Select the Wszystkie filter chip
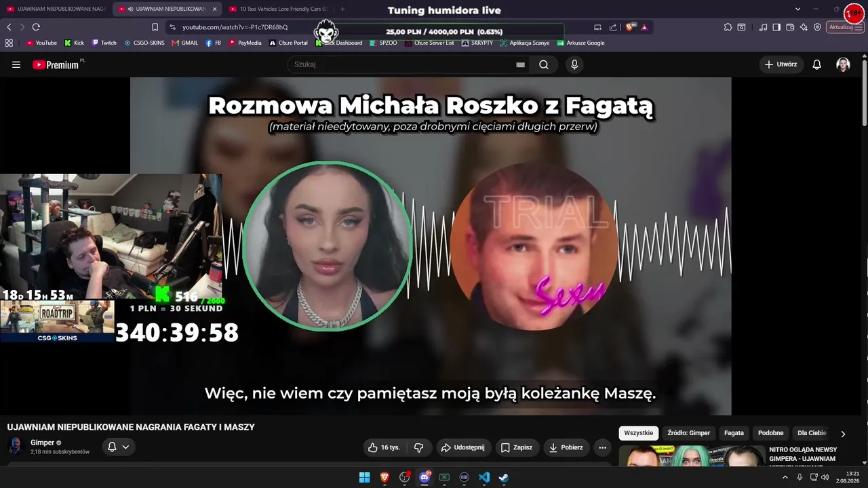Image resolution: width=868 pixels, height=488 pixels. click(x=639, y=433)
